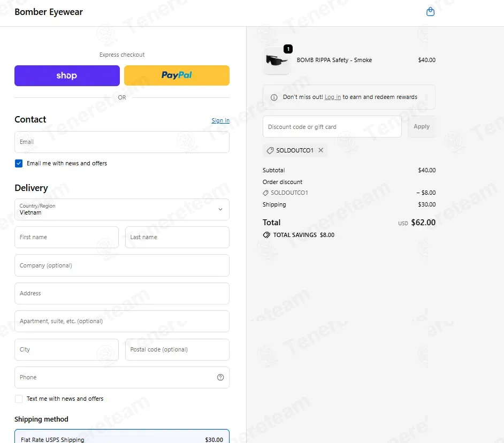This screenshot has width=504, height=443.
Task: Focus the Company (optional) field
Action: click(122, 265)
